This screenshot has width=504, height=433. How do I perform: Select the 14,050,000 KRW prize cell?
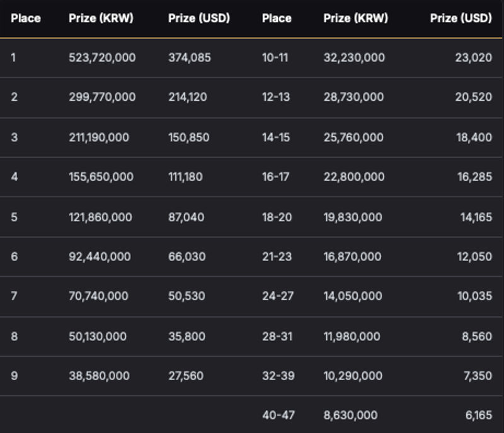click(353, 296)
